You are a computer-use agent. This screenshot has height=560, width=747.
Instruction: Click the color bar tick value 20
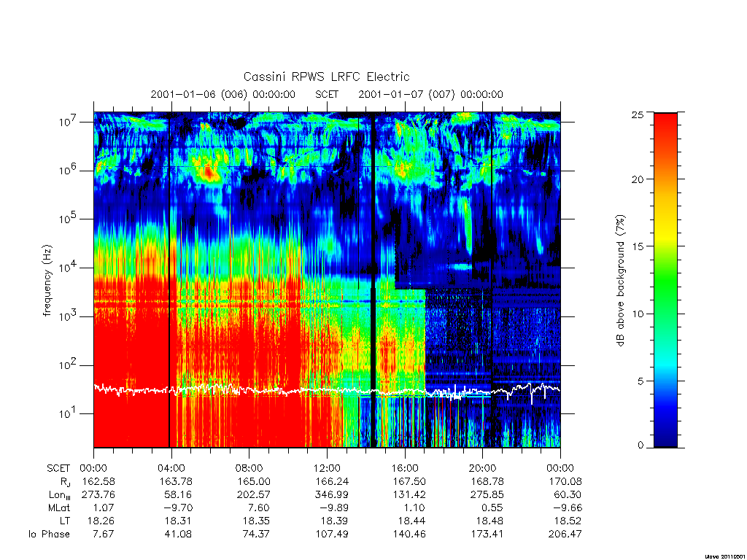(x=638, y=179)
